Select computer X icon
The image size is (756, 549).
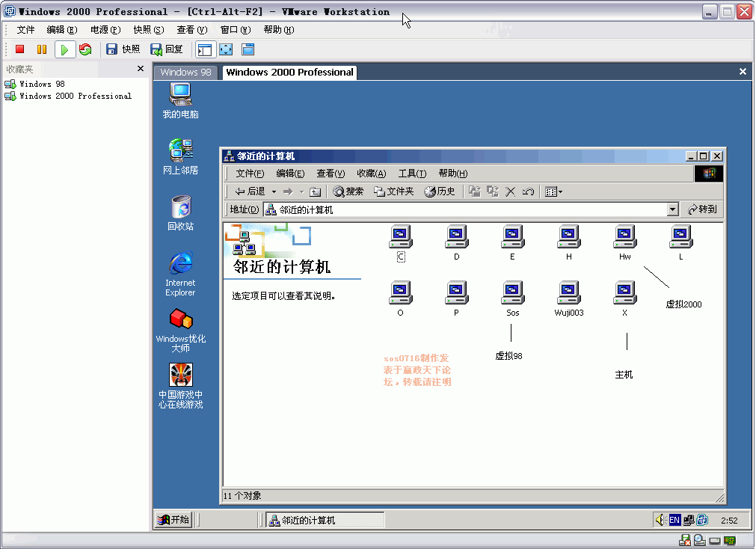point(625,298)
